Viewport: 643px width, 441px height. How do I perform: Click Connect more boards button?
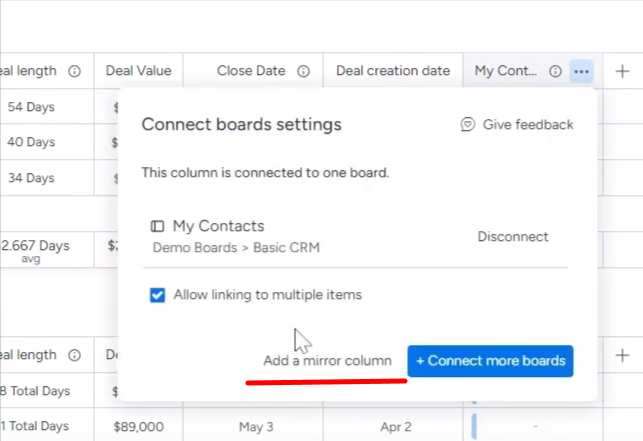[x=490, y=361]
